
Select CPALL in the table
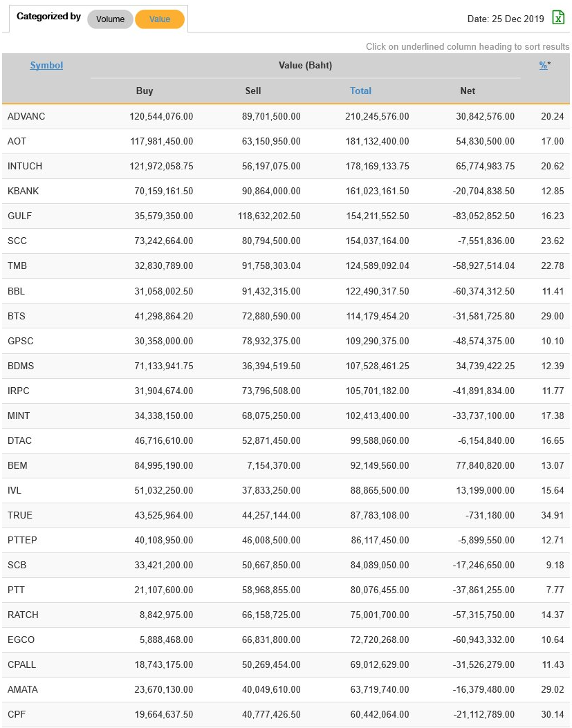(22, 664)
